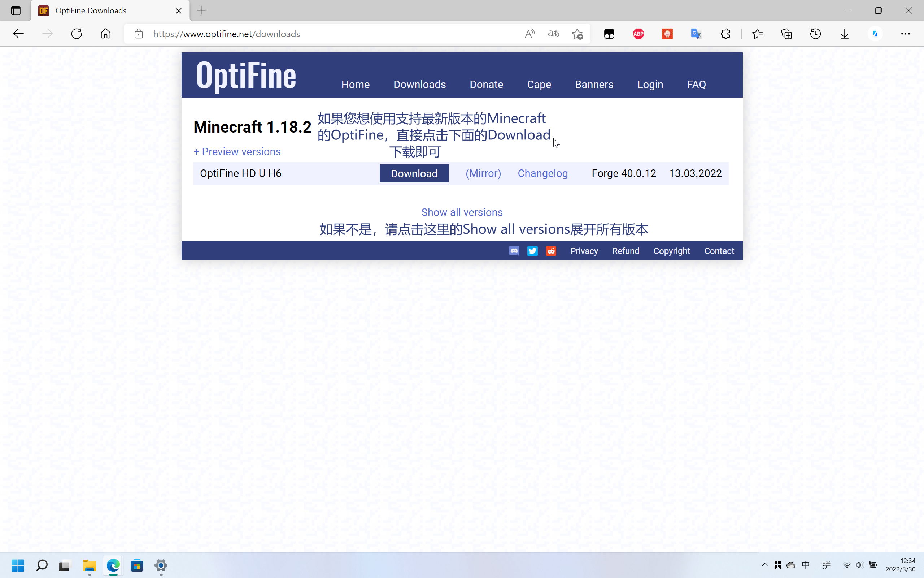Open the Banners menu item
This screenshot has width=924, height=578.
(594, 85)
